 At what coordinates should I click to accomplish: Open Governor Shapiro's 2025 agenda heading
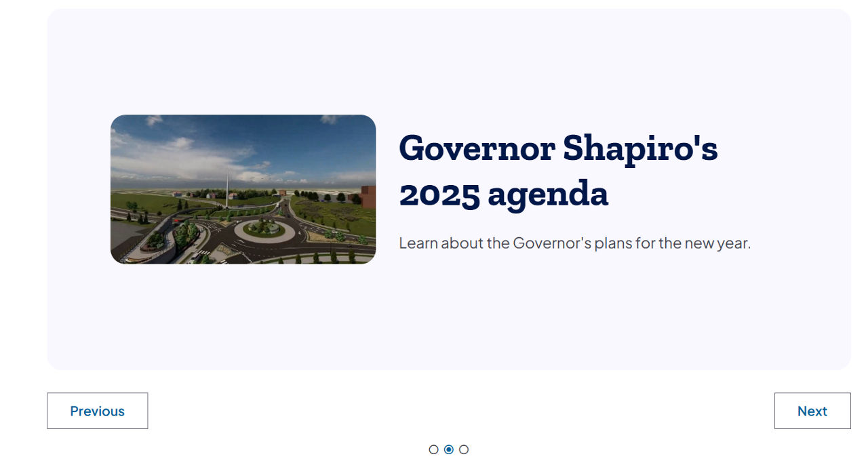click(558, 171)
